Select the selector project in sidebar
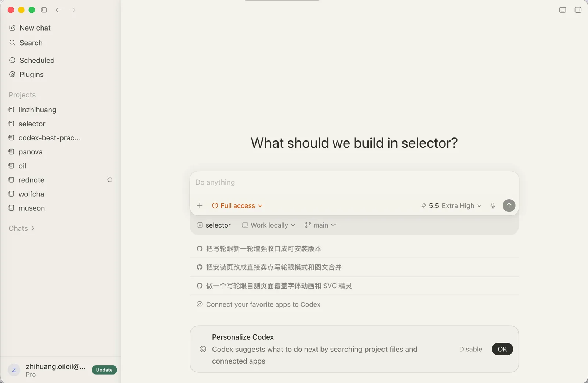The width and height of the screenshot is (588, 383). click(60, 124)
